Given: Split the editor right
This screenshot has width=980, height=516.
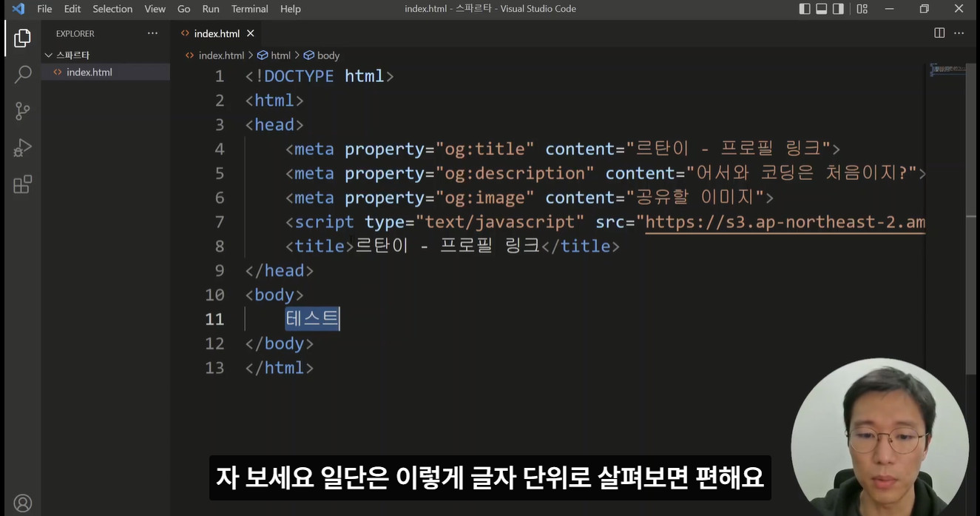Looking at the screenshot, I should point(939,33).
